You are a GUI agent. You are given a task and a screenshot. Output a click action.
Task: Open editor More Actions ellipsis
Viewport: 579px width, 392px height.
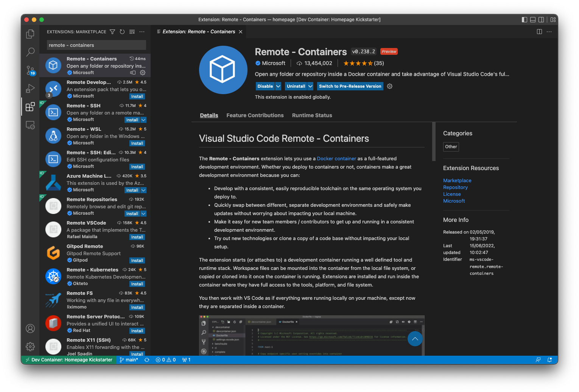coord(549,32)
